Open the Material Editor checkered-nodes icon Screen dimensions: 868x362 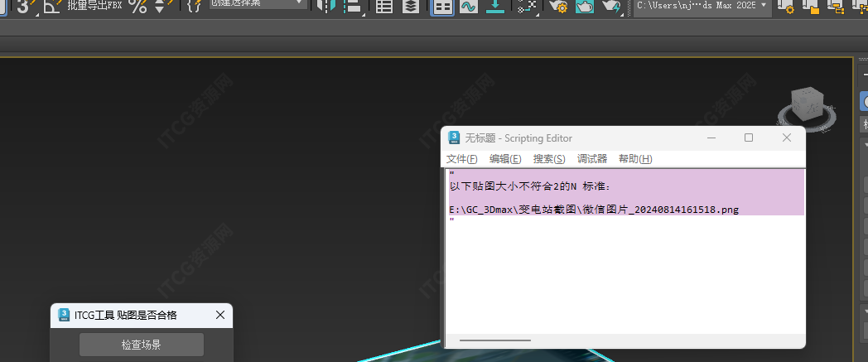coord(527,7)
